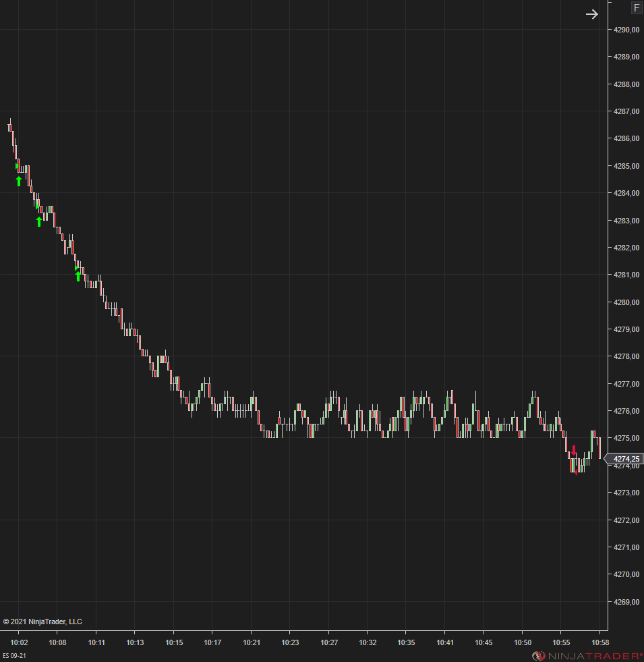Viewport: 644px width, 662px height.
Task: Click the ES 09-21 instrument label
Action: [14, 656]
